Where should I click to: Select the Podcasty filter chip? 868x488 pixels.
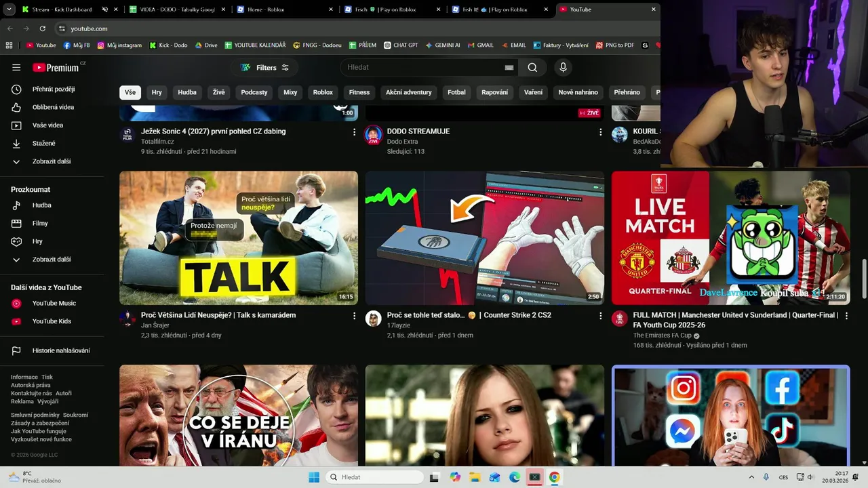(254, 92)
